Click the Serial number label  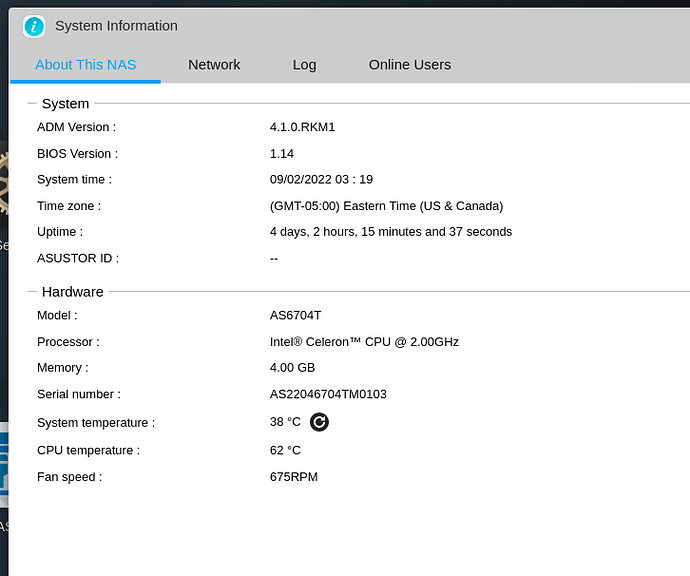tap(79, 394)
